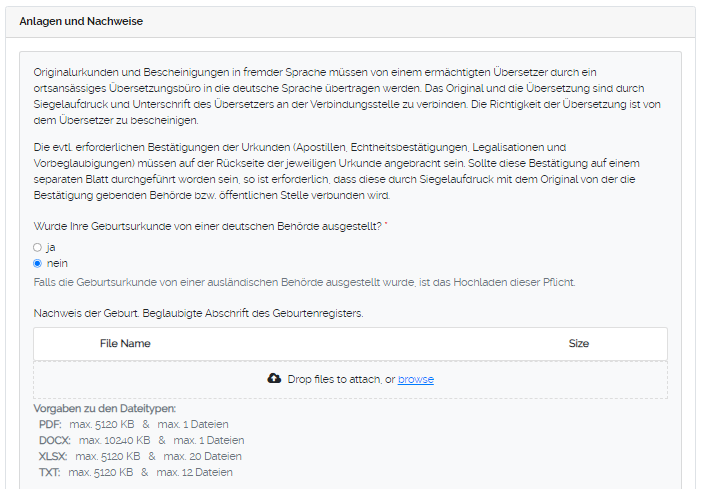Click the TXT file type entry
Image resolution: width=702 pixels, height=489 pixels.
[x=50, y=472]
